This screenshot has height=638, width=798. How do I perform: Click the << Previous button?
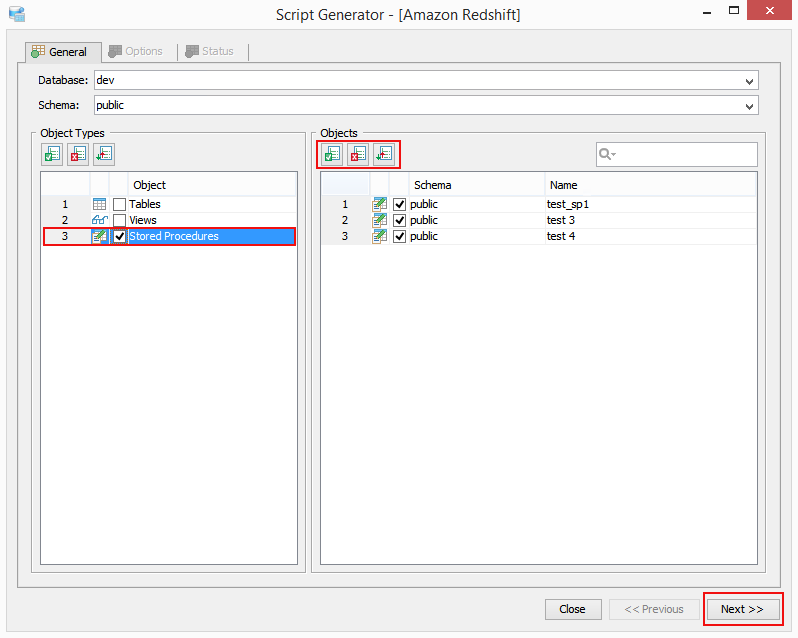coord(654,609)
